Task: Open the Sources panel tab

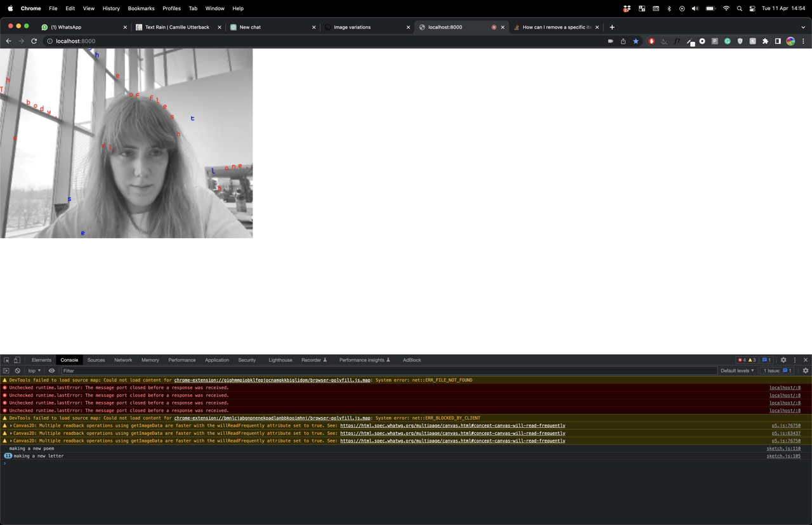Action: click(96, 360)
